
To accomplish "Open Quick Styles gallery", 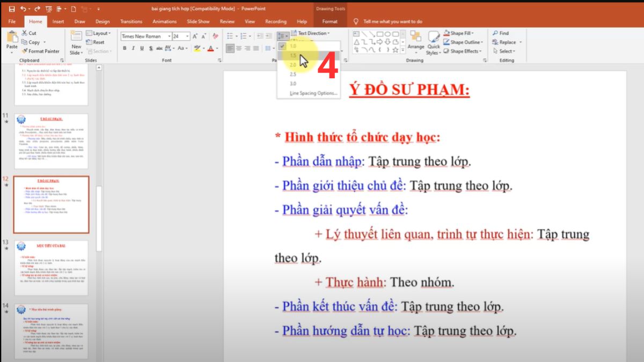I will (x=433, y=42).
